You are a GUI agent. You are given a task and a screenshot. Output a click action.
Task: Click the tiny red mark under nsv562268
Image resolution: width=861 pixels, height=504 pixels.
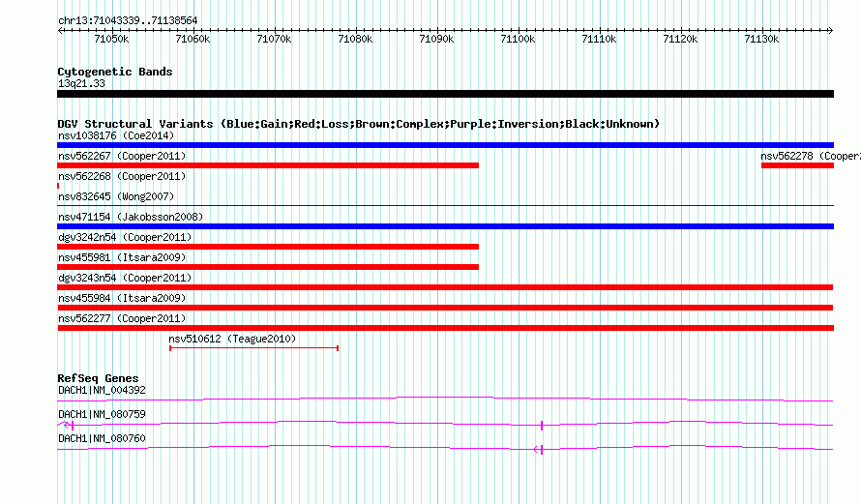click(x=58, y=186)
